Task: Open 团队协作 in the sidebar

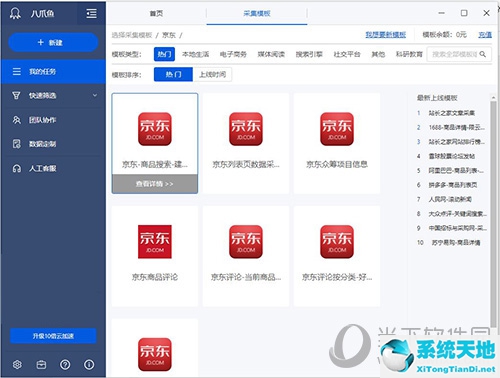Action: (x=53, y=120)
